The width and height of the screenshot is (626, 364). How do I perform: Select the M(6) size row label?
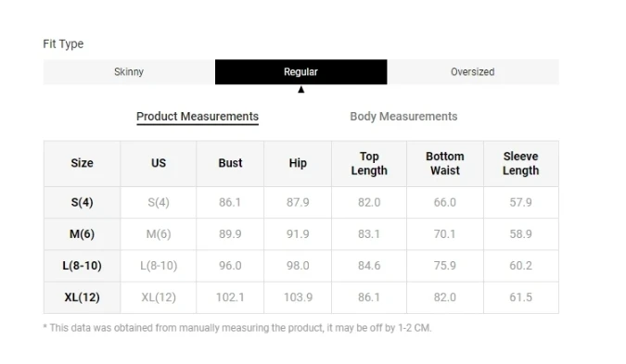(x=82, y=233)
